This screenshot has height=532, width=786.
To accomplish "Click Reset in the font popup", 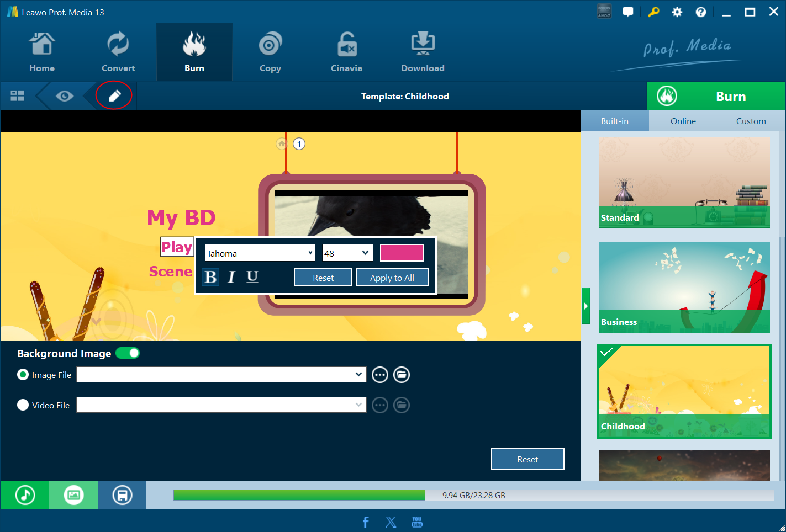I will point(323,278).
